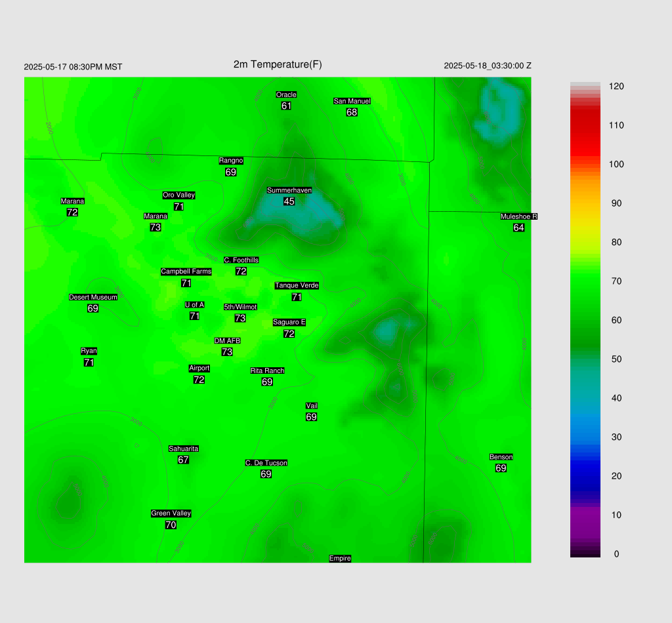672x623 pixels.
Task: Select the 5th/Wilmot station label
Action: (x=240, y=307)
